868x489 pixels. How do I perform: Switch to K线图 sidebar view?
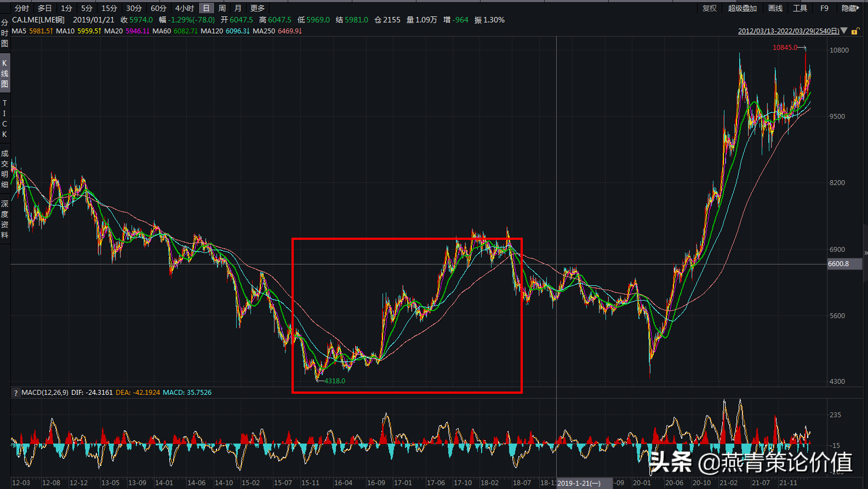point(5,73)
